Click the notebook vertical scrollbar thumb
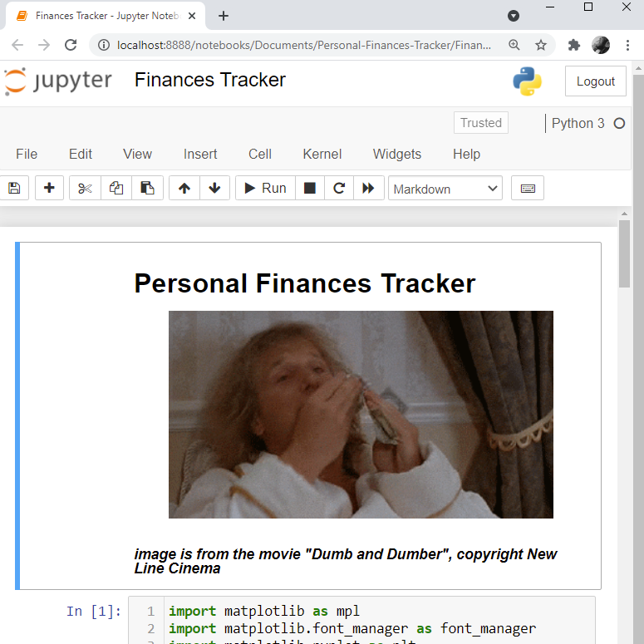Viewport: 644px width, 644px height. pos(624,253)
